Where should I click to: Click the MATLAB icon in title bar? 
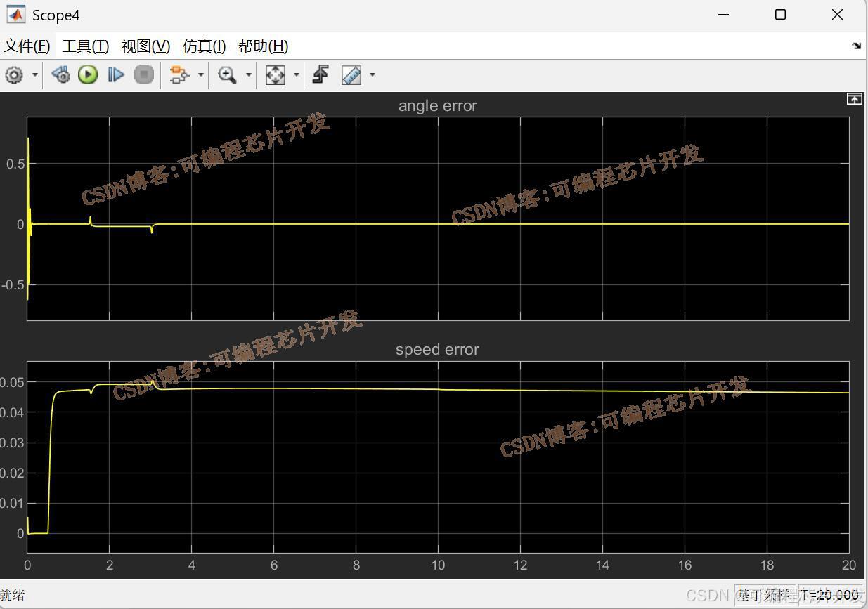tap(15, 15)
